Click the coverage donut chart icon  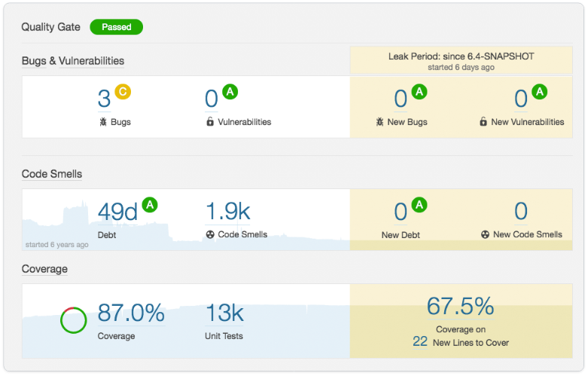click(73, 320)
